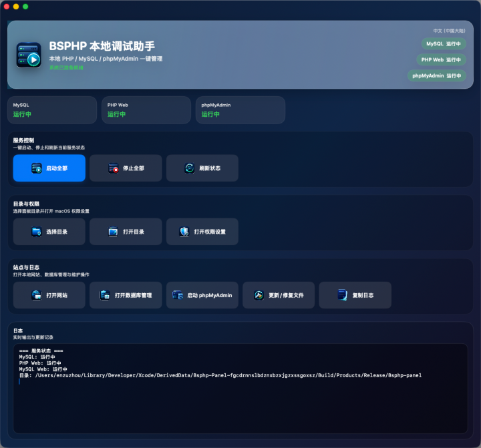The height and width of the screenshot is (448, 481).
Task: Click the 打开网站 globe icon
Action: click(x=37, y=295)
